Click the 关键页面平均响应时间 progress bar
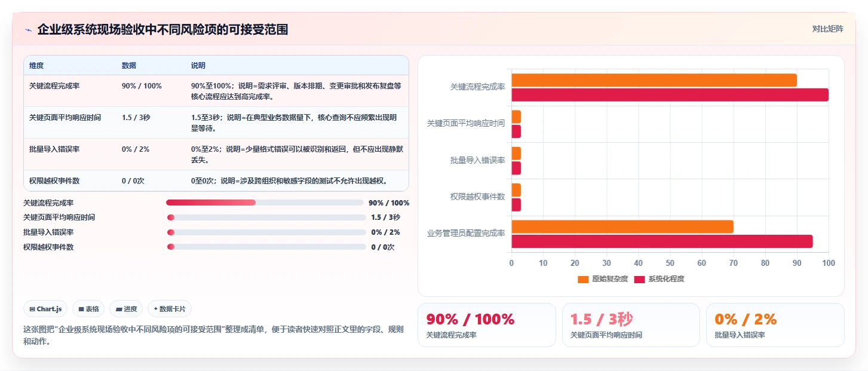 [x=266, y=217]
